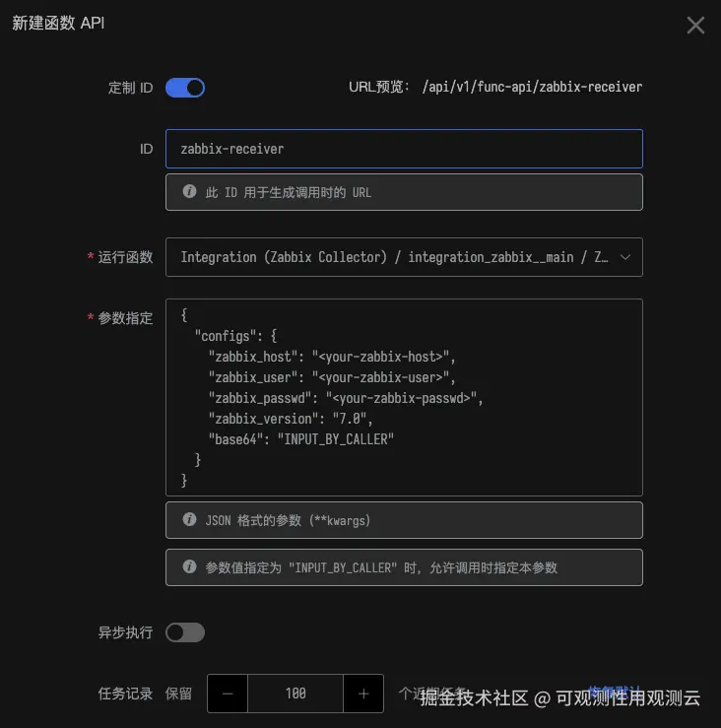Click the "base64": "INPUT_BY_CALLER" line
721x728 pixels.
[x=301, y=439]
